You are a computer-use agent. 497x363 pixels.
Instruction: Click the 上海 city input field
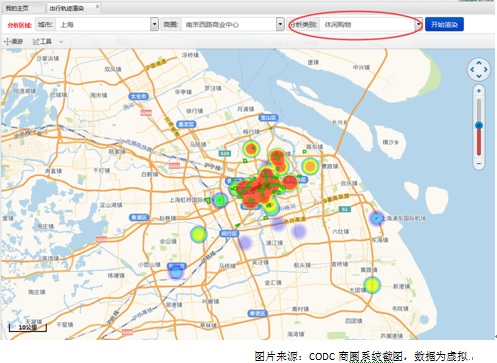click(x=103, y=24)
